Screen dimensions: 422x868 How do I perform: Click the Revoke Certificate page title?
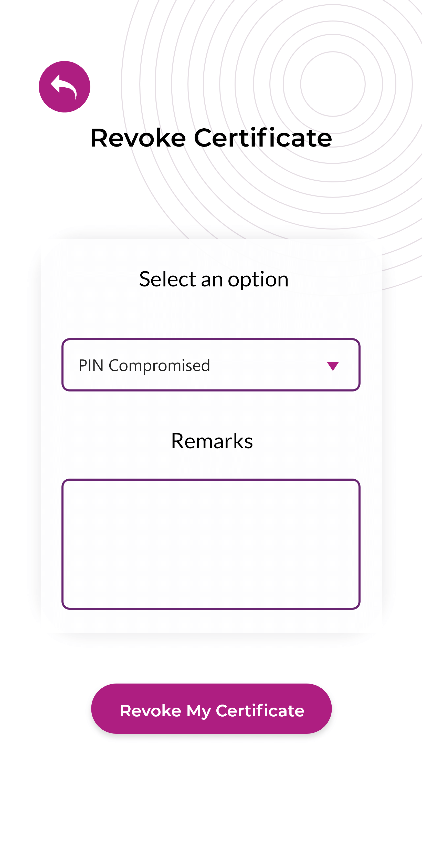tap(211, 138)
